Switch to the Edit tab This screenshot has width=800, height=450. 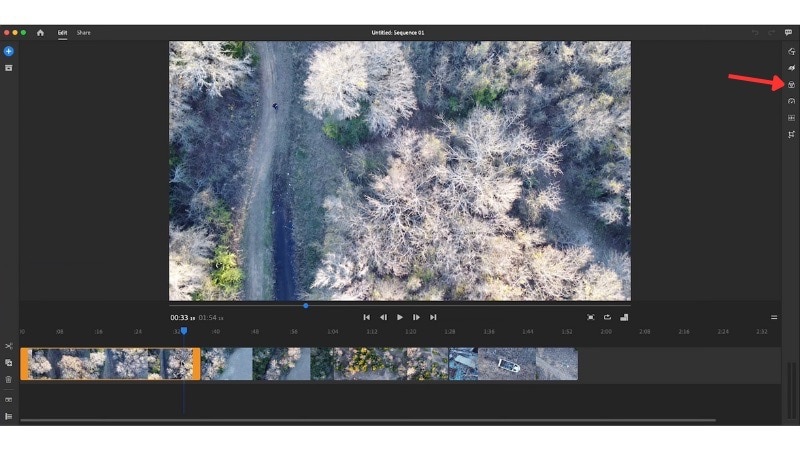(62, 33)
